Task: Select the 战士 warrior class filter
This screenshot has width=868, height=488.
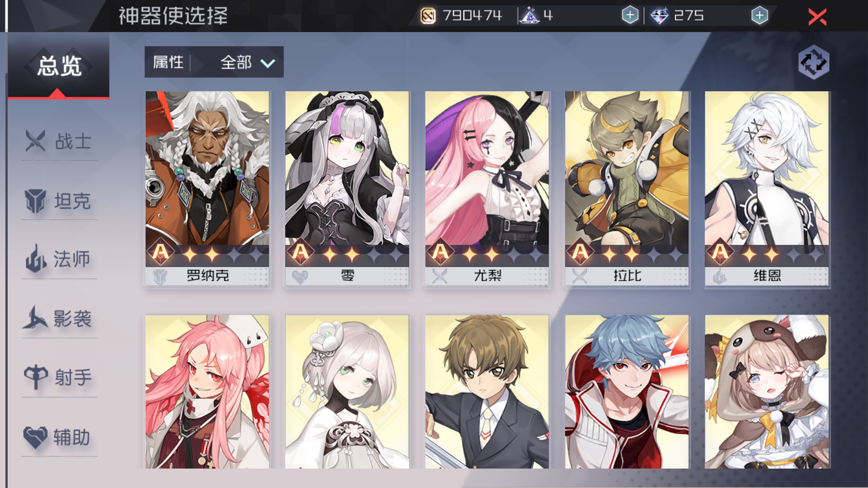Action: [59, 141]
